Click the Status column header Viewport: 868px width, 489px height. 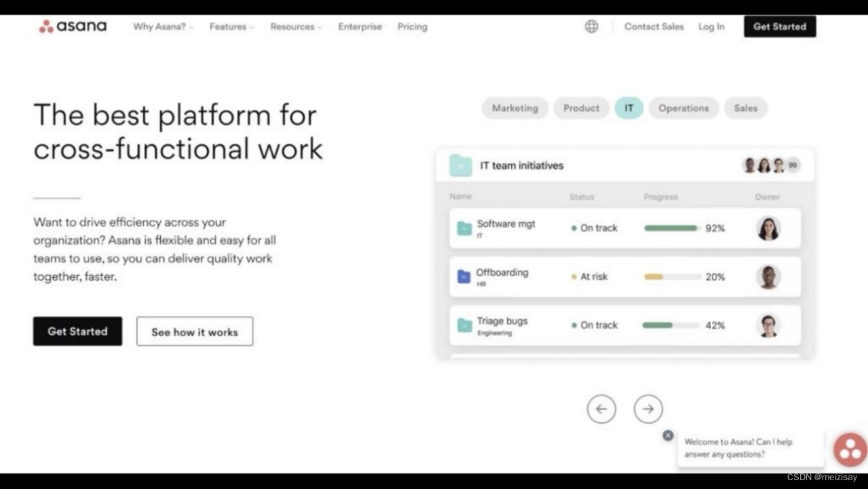tap(582, 197)
